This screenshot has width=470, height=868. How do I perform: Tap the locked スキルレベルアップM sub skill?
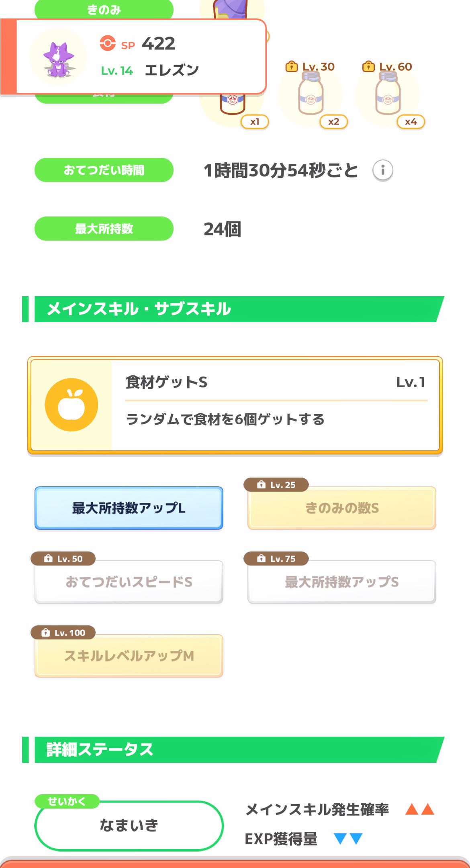pyautogui.click(x=129, y=656)
